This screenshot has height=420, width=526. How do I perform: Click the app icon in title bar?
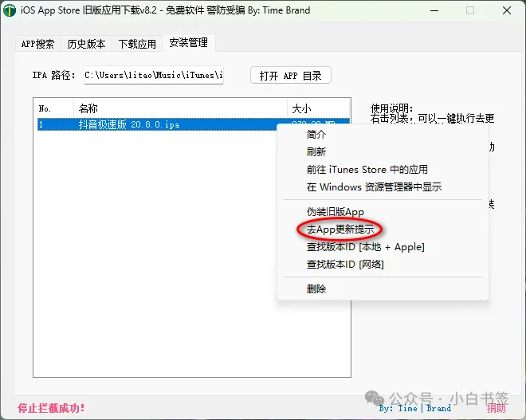pos(10,10)
